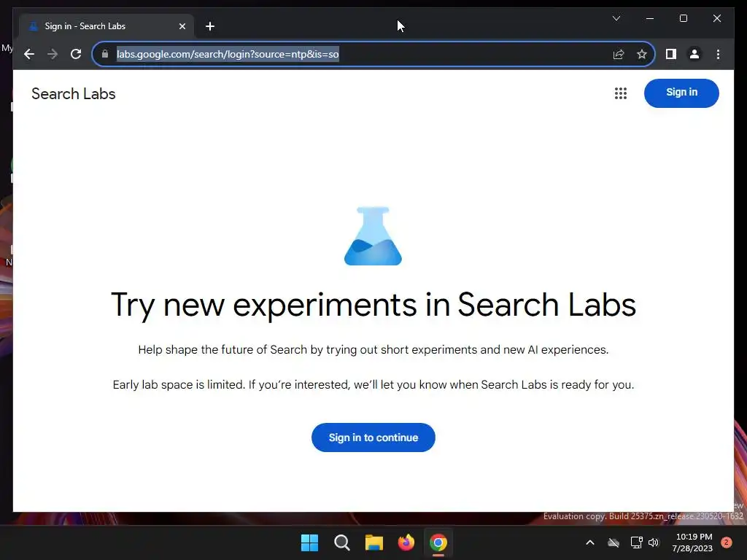Click Sign in to continue
Screen dimensions: 747x560
373,437
